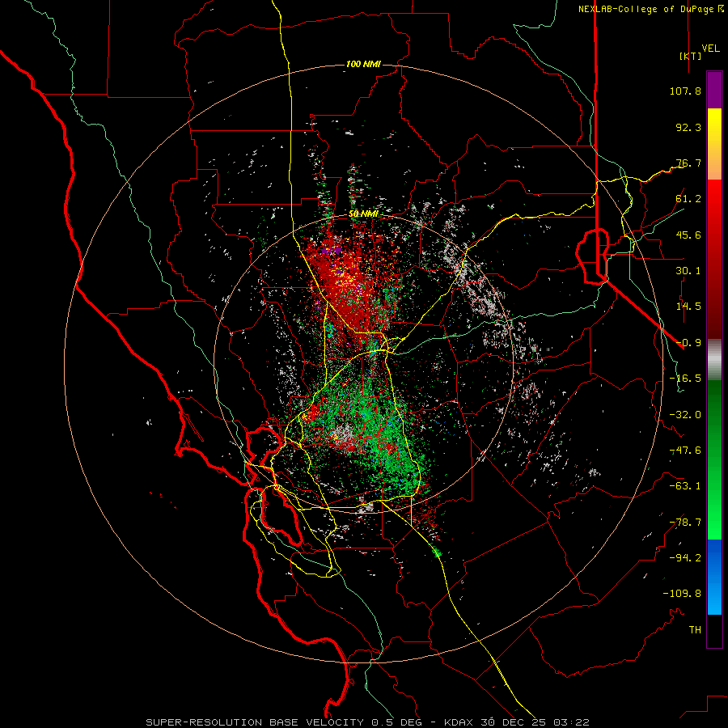The height and width of the screenshot is (728, 728).
Task: Click the 100 NMI range ring label
Action: (x=363, y=64)
